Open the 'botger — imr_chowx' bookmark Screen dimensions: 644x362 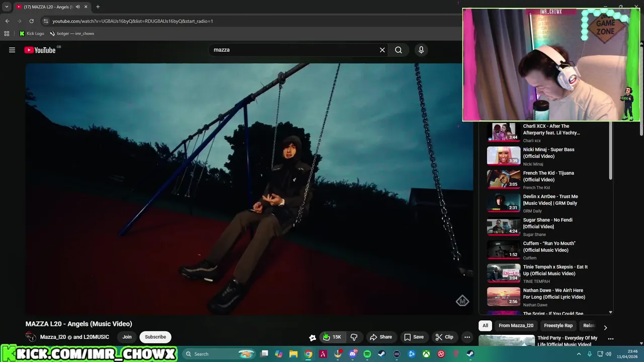tap(72, 34)
